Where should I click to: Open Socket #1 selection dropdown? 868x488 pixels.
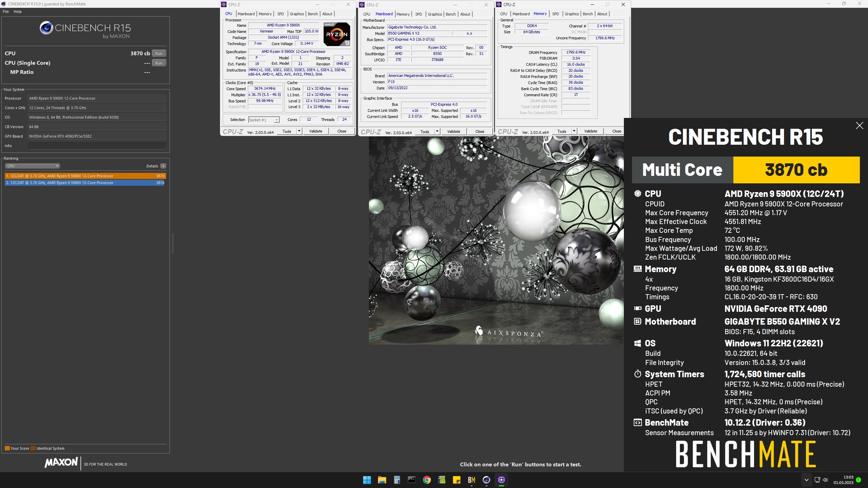click(x=264, y=120)
